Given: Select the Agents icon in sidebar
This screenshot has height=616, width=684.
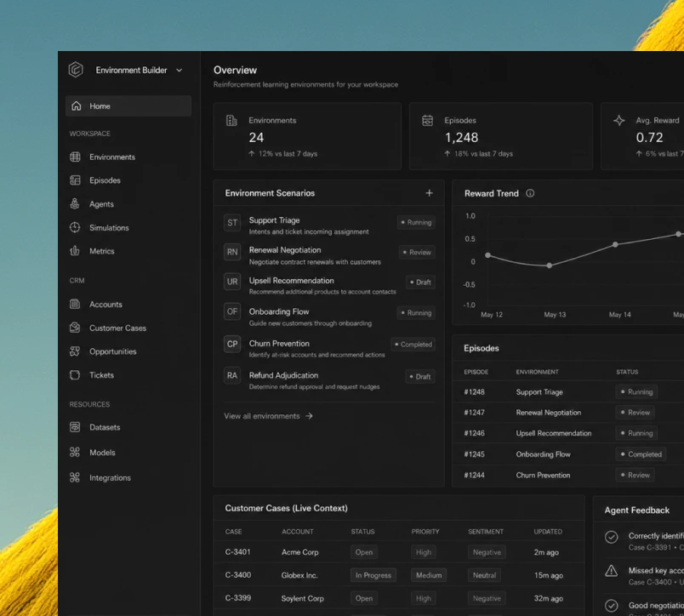Looking at the screenshot, I should 75,203.
